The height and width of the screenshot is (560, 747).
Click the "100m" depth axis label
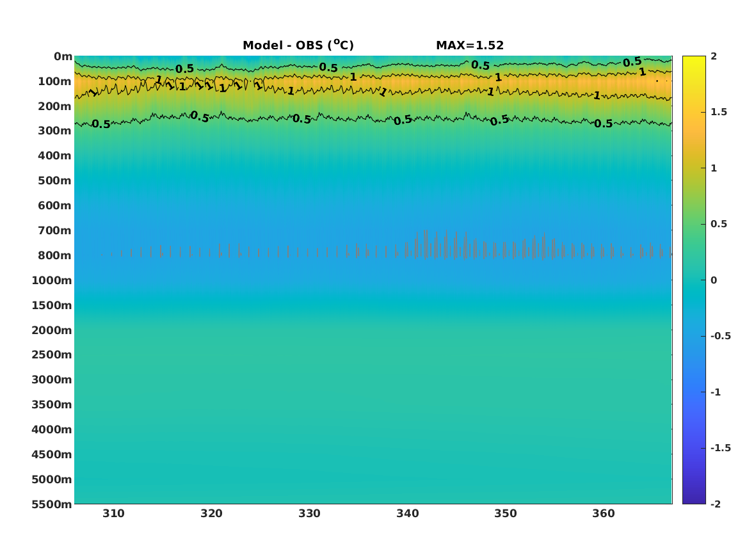tap(55, 81)
